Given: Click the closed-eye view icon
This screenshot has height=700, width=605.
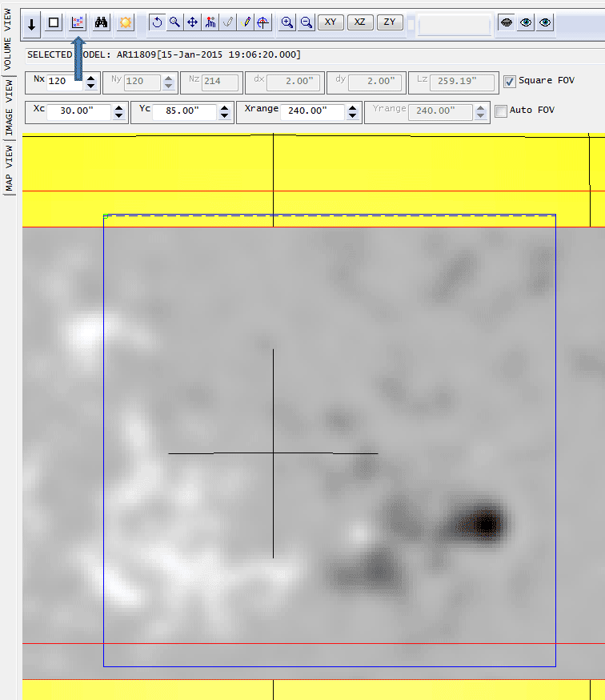Looking at the screenshot, I should pyautogui.click(x=507, y=22).
